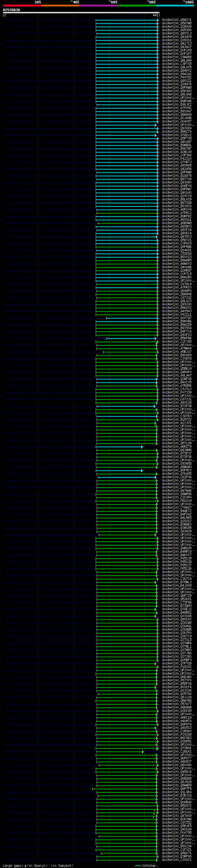Click the cyan alignment bar for UniRef100_B4XC05
The width and height of the screenshot is (197, 868).
click(x=127, y=382)
